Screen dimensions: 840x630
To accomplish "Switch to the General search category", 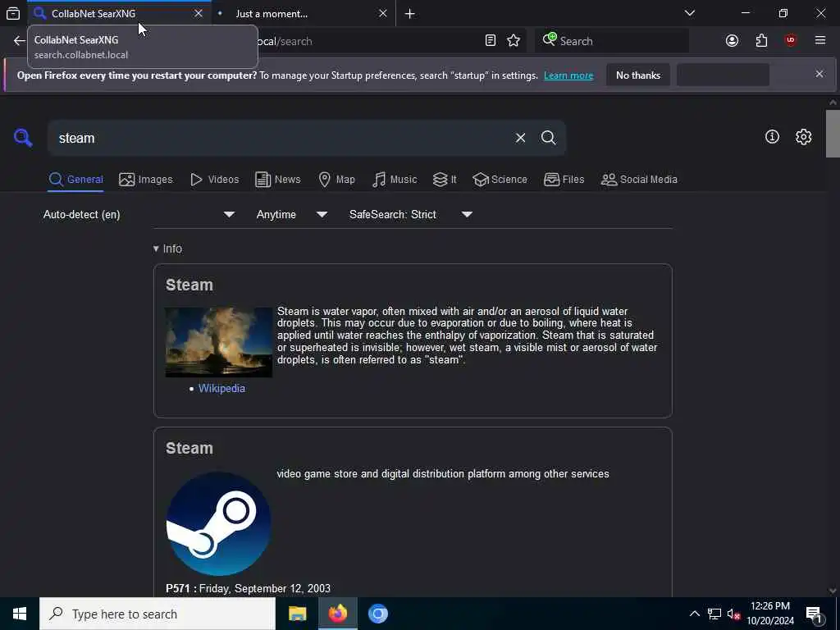I will coord(75,180).
